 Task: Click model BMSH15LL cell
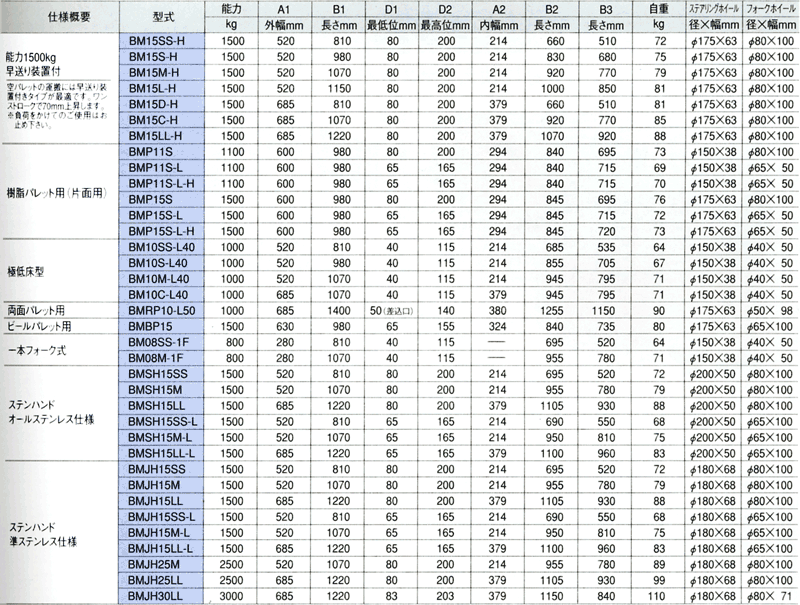click(162, 406)
